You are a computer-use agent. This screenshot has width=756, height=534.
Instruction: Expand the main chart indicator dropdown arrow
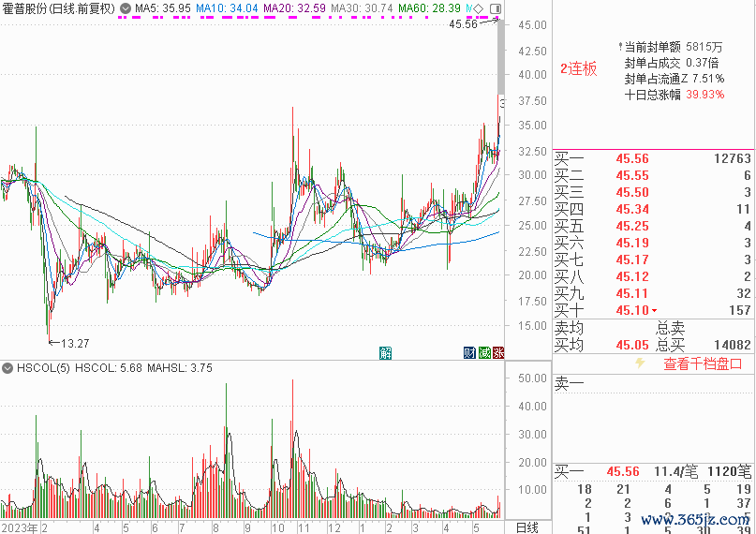pyautogui.click(x=126, y=8)
